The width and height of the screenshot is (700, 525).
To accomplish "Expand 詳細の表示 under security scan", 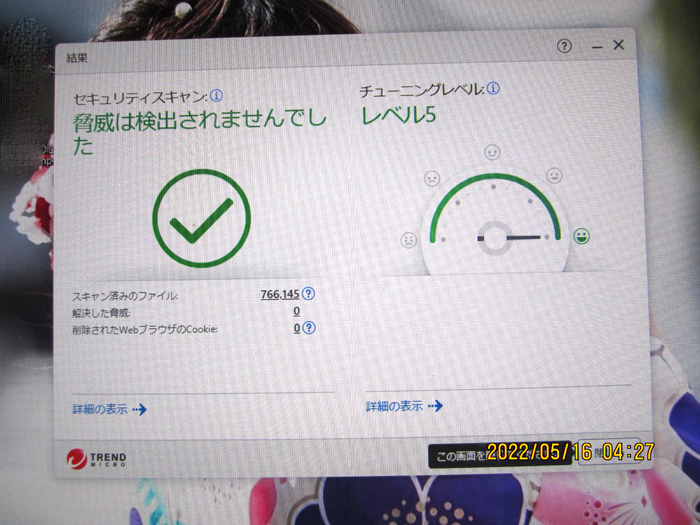I will [x=109, y=409].
